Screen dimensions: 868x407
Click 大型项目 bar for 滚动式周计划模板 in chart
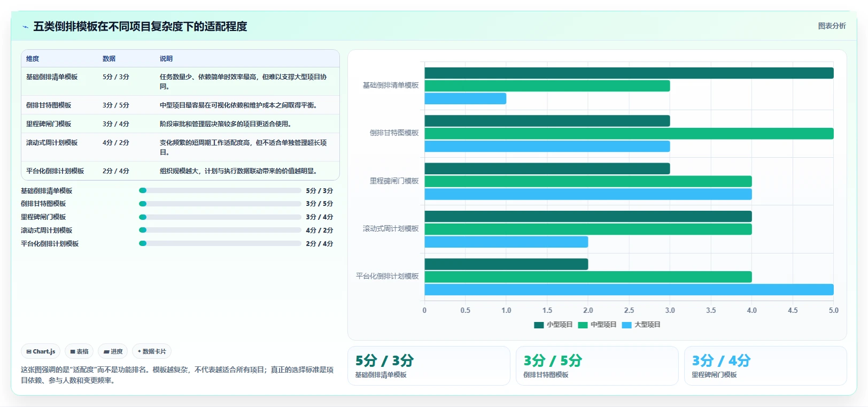[x=507, y=242]
